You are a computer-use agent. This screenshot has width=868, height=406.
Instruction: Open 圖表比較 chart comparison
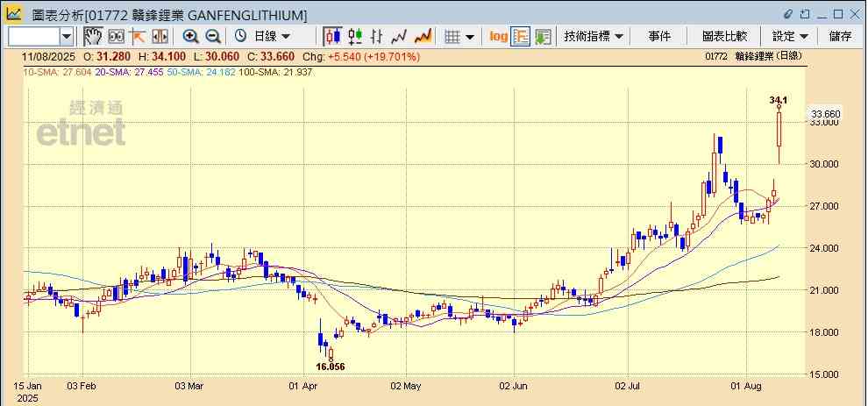pos(724,37)
